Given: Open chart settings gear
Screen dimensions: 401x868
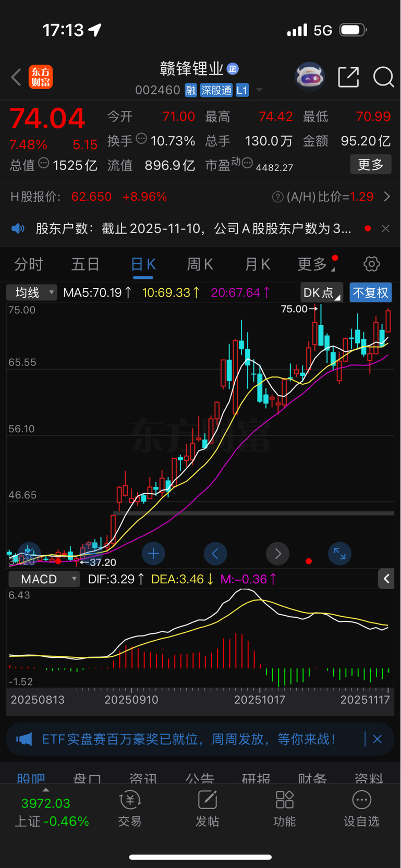Looking at the screenshot, I should pyautogui.click(x=371, y=264).
